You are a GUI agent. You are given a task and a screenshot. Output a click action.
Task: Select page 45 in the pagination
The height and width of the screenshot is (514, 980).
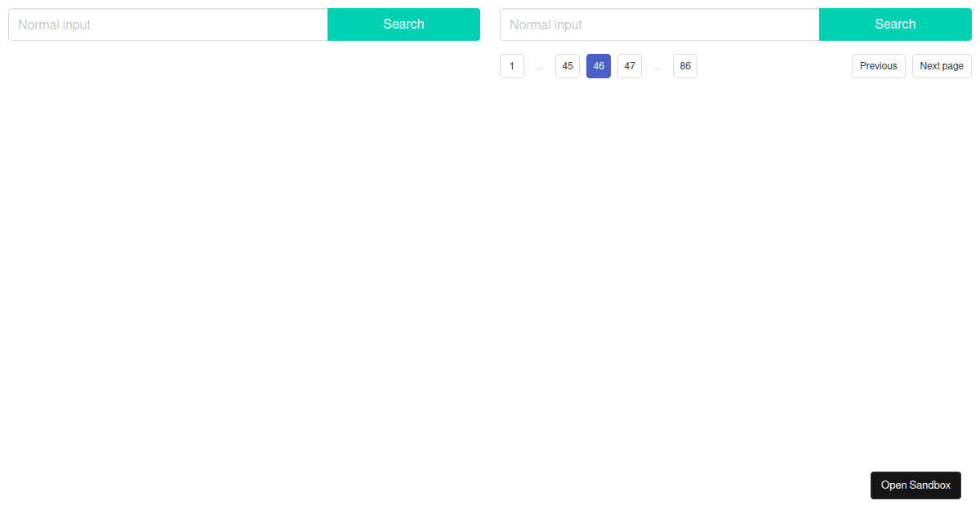coord(568,66)
